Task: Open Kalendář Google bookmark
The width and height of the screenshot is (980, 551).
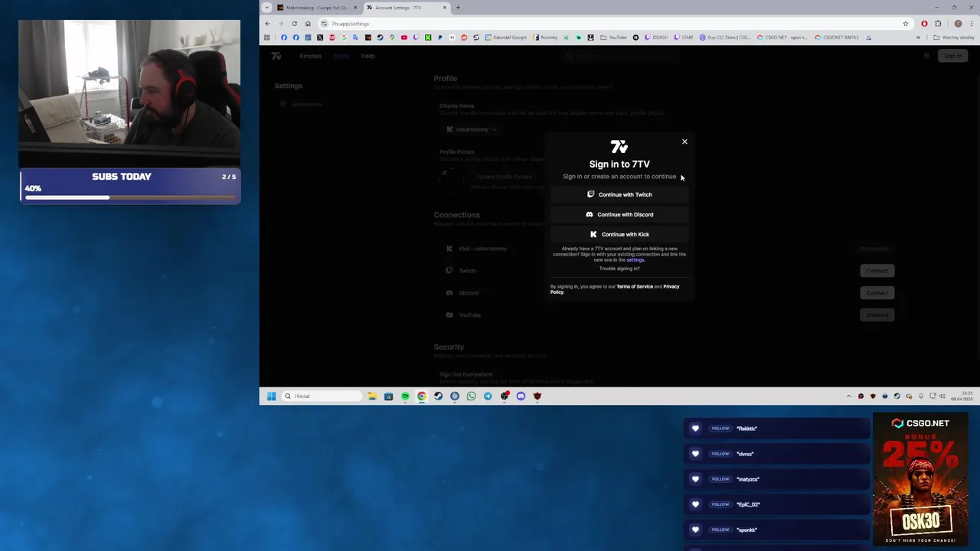Action: (x=506, y=37)
